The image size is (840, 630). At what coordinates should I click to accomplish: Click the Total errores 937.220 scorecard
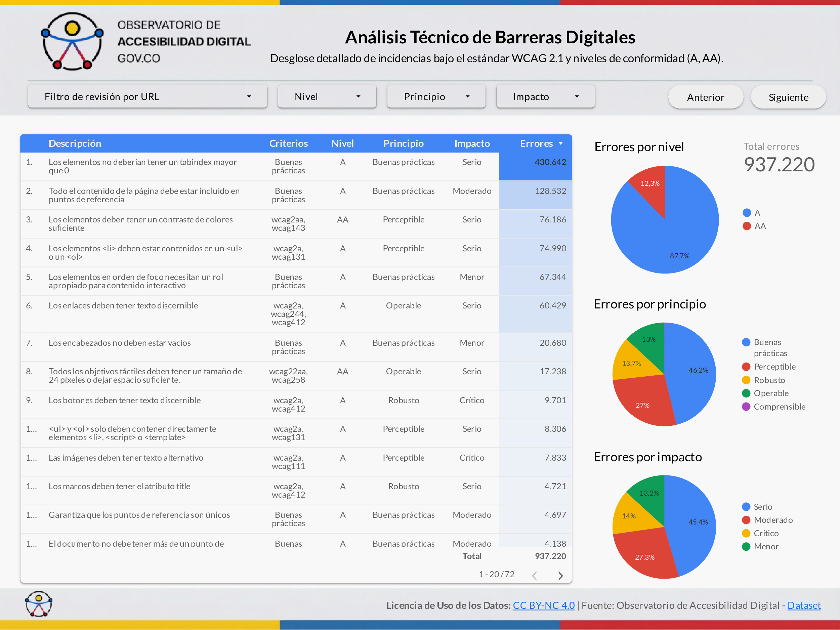tap(779, 158)
